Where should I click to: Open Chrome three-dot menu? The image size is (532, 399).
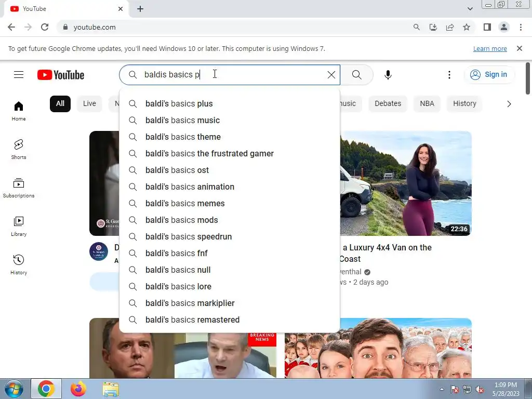(521, 27)
